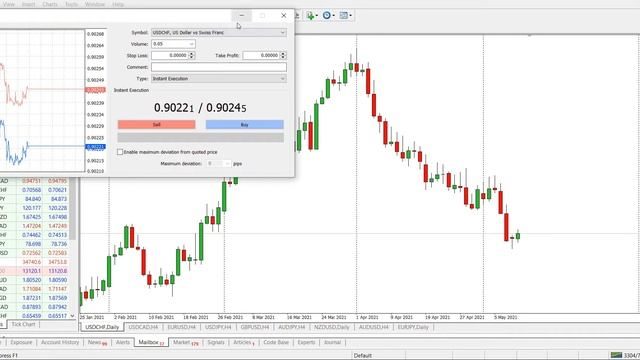Select the USDCHF,Daily chart tab
640x360 pixels.
(102, 327)
